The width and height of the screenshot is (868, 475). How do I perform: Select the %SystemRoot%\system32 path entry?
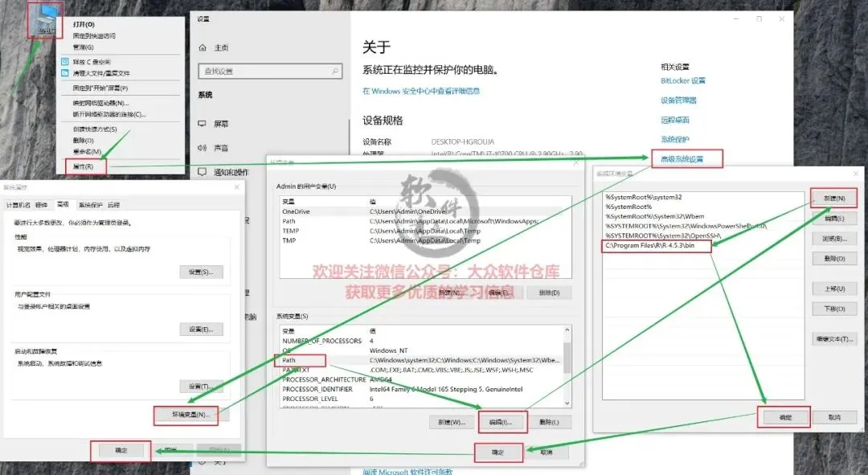pyautogui.click(x=703, y=197)
